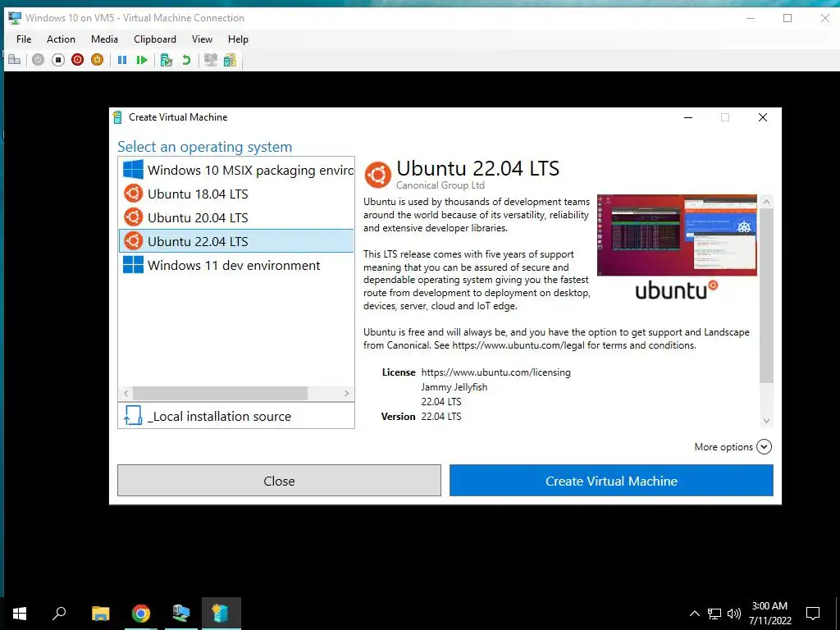Select Ubuntu 22.04 LTS list entry

click(x=236, y=241)
